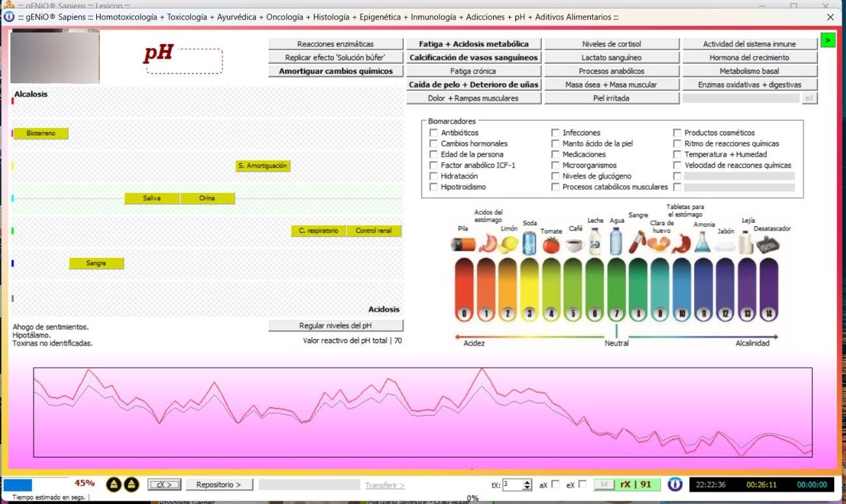Image resolution: width=846 pixels, height=504 pixels.
Task: Enable the Antibióticos biomarker checkbox
Action: [x=433, y=133]
